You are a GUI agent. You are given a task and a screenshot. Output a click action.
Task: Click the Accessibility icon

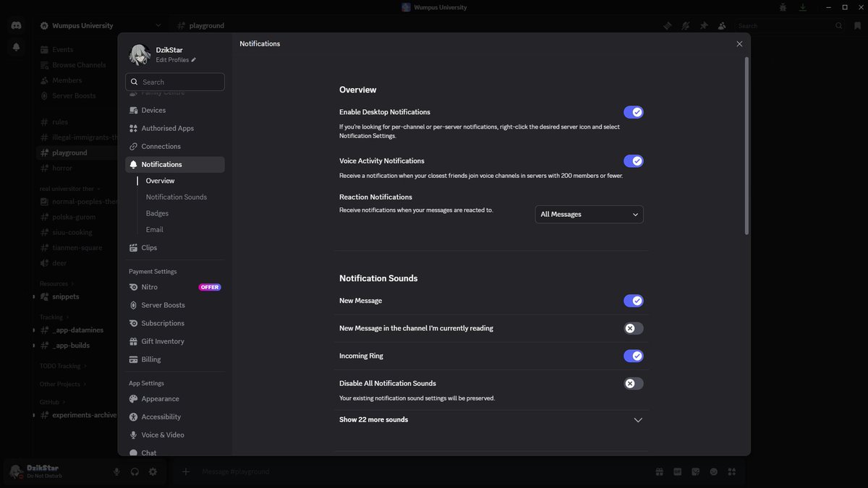point(134,416)
